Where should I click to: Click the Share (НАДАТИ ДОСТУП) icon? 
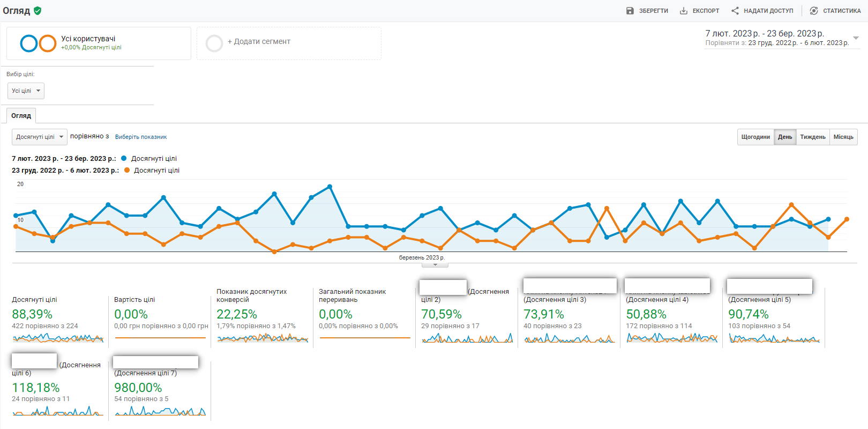point(735,11)
